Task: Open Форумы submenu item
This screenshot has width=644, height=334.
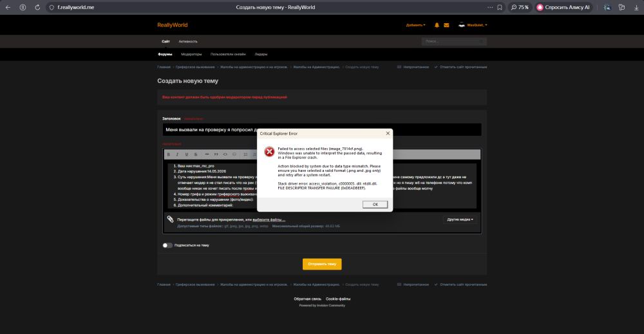Action: point(165,54)
